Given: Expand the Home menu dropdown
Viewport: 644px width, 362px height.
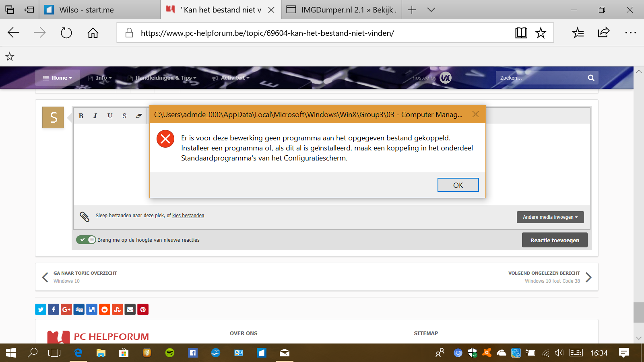Looking at the screenshot, I should click(58, 78).
